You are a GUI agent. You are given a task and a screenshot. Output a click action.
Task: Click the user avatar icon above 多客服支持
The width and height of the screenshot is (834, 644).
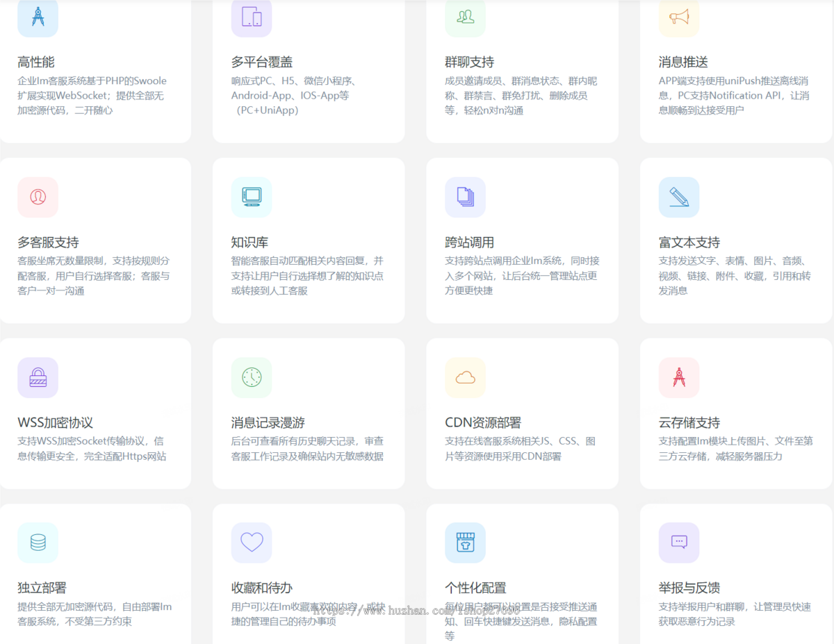tap(38, 197)
